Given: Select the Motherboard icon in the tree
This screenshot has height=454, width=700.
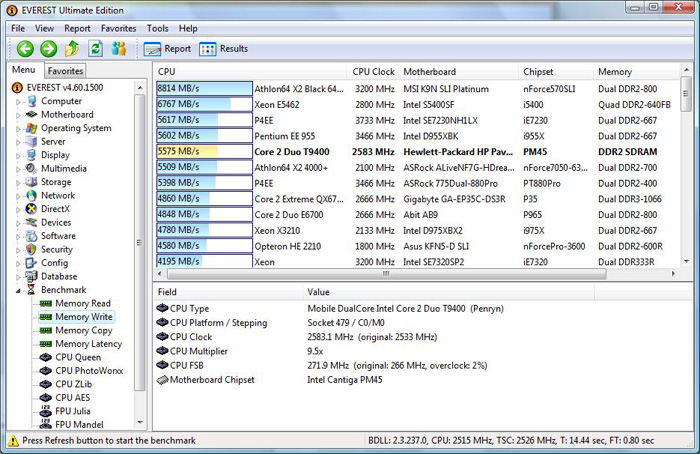Looking at the screenshot, I should click(31, 115).
